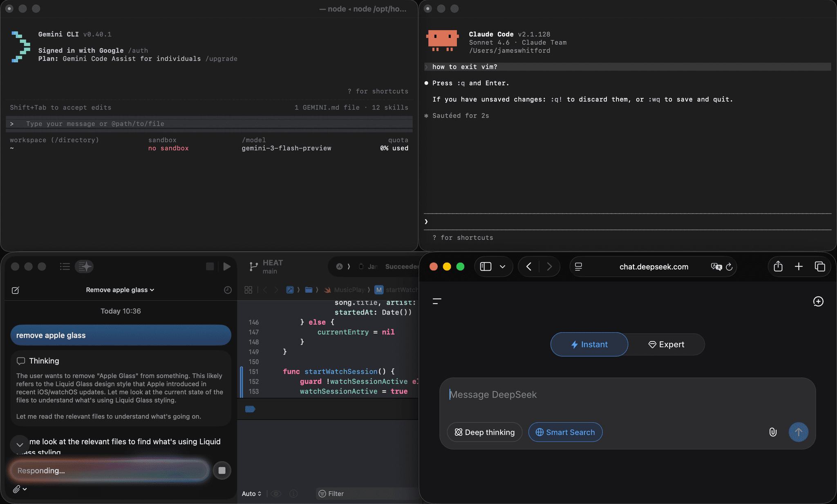This screenshot has height=504, width=837.
Task: Change the Auto variables view selector
Action: (251, 494)
